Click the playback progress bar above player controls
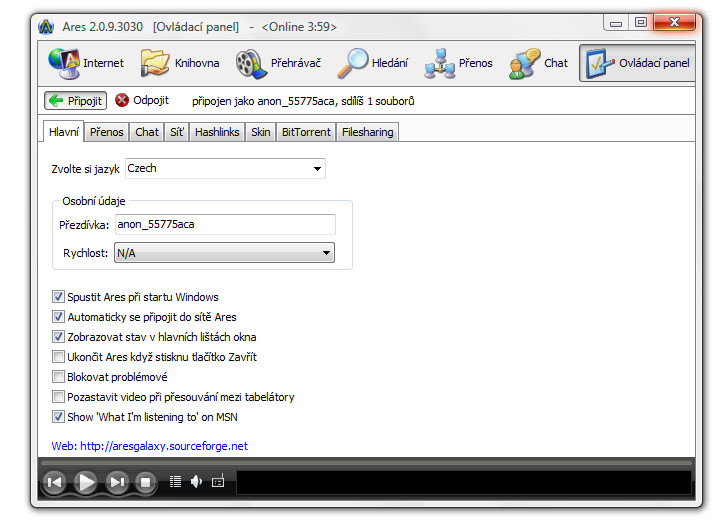The width and height of the screenshot is (721, 521). (x=366, y=463)
